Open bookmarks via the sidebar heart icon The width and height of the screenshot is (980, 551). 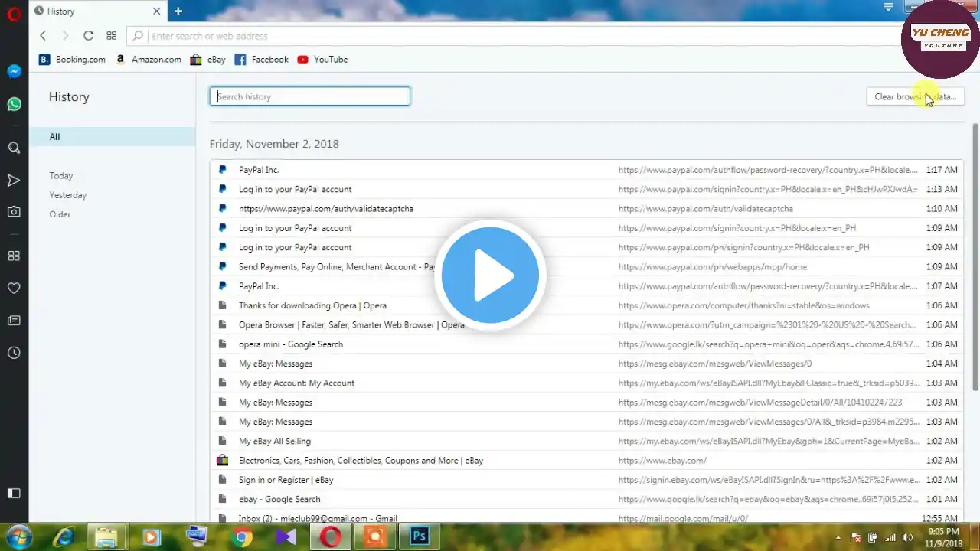pyautogui.click(x=14, y=289)
